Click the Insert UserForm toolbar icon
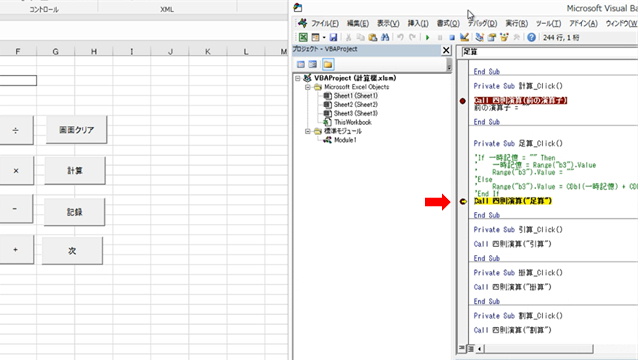 coord(315,38)
